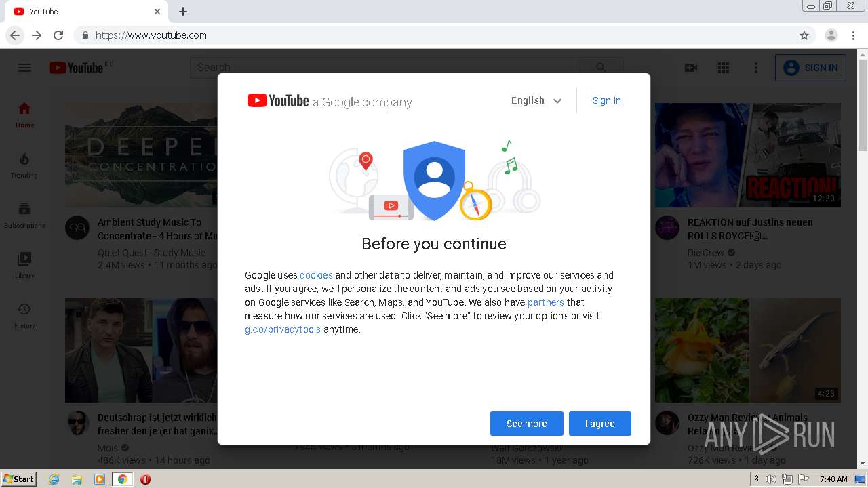
Task: Click the YouTube search input field
Action: pyautogui.click(x=385, y=67)
